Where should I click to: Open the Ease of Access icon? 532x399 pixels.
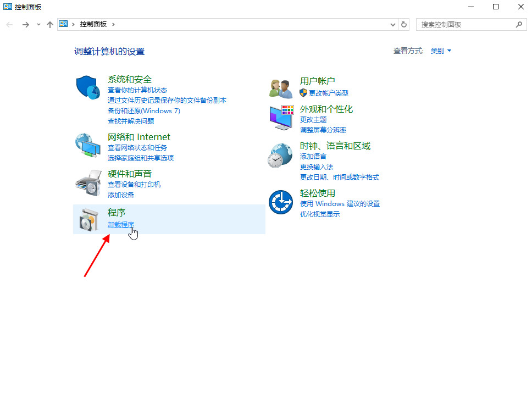click(280, 202)
